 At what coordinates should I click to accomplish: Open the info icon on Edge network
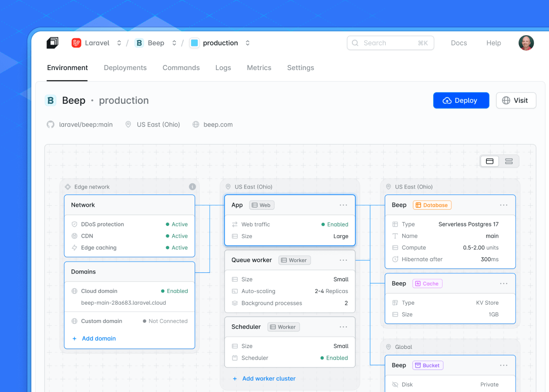click(x=192, y=187)
